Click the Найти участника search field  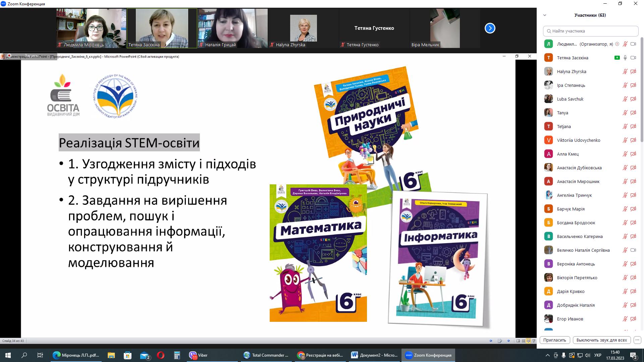click(x=590, y=31)
